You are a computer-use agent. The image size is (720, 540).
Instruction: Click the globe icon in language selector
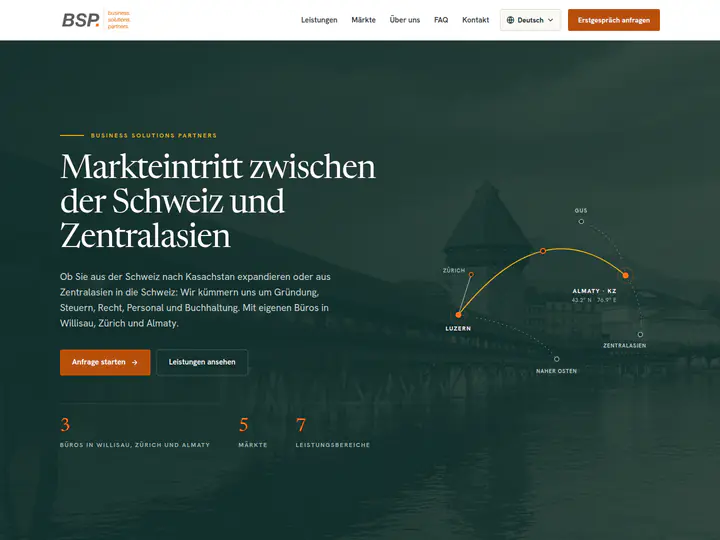510,20
